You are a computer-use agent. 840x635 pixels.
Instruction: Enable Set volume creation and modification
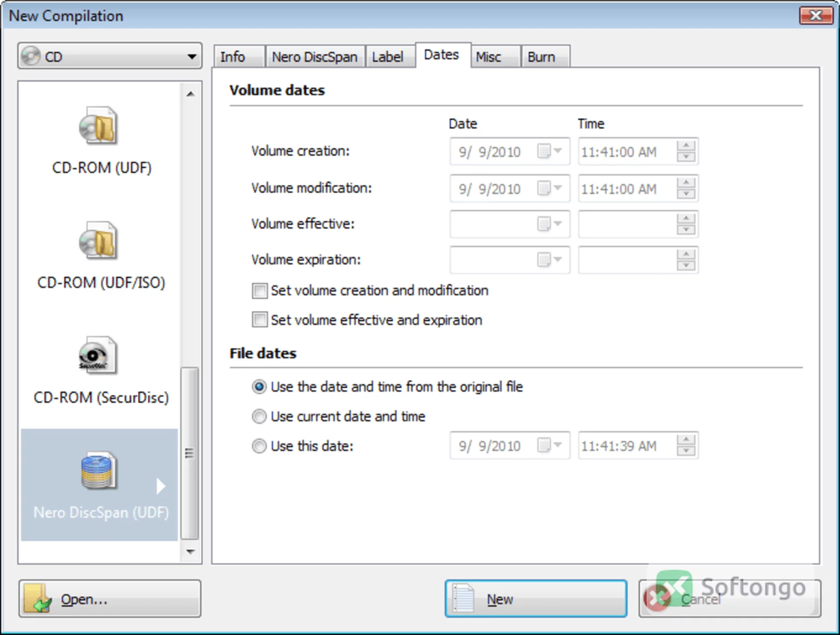[x=259, y=291]
